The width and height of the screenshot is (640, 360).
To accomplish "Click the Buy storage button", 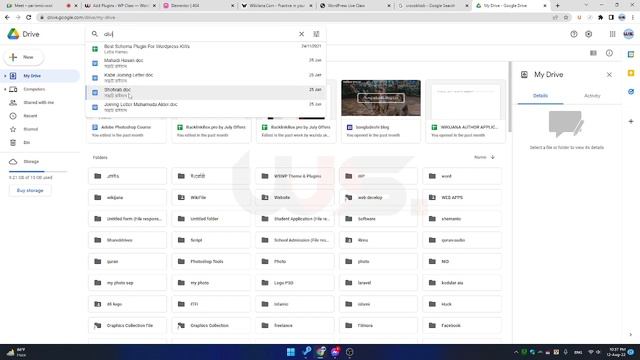I will tap(30, 191).
